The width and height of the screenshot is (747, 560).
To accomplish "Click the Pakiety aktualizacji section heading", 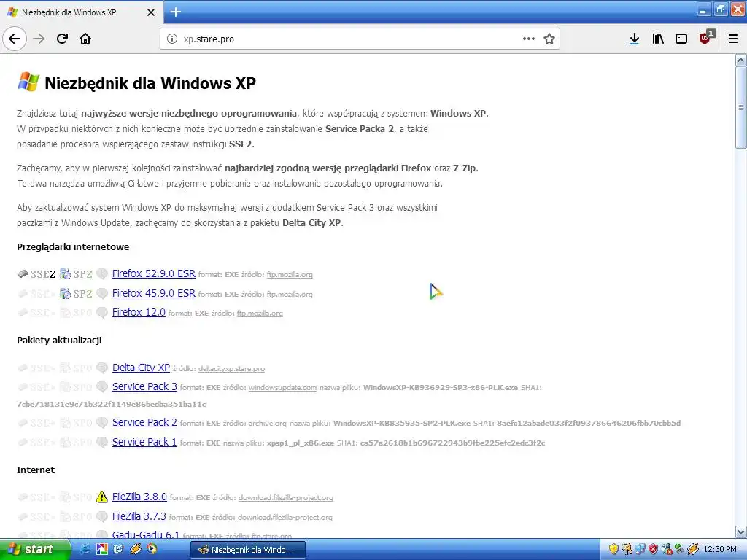I will [59, 340].
